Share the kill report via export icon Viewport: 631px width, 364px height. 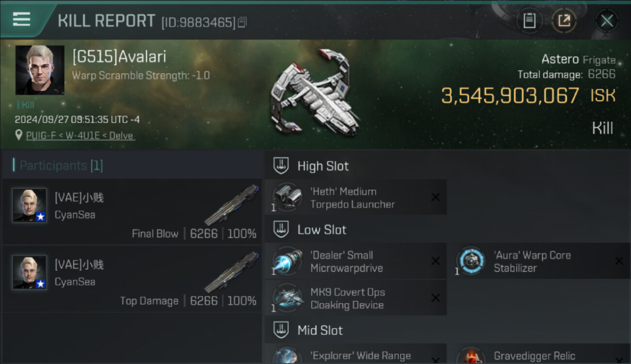click(x=564, y=21)
